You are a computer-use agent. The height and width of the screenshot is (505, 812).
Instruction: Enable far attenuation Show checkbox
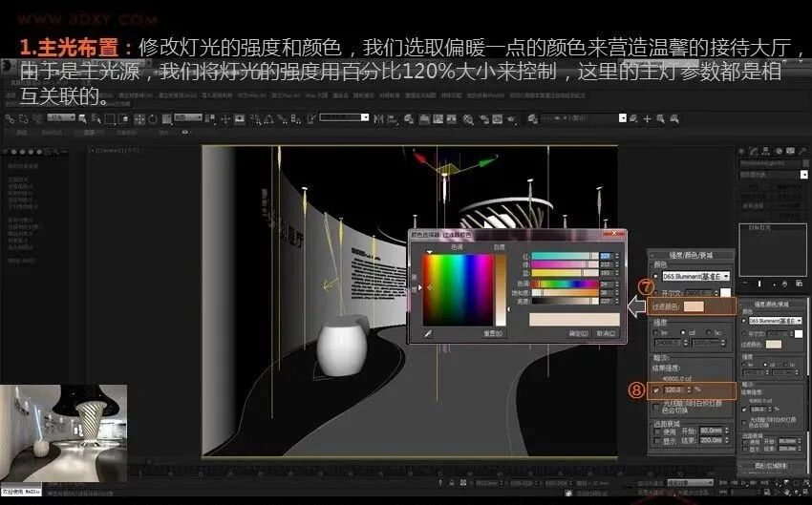tap(657, 441)
